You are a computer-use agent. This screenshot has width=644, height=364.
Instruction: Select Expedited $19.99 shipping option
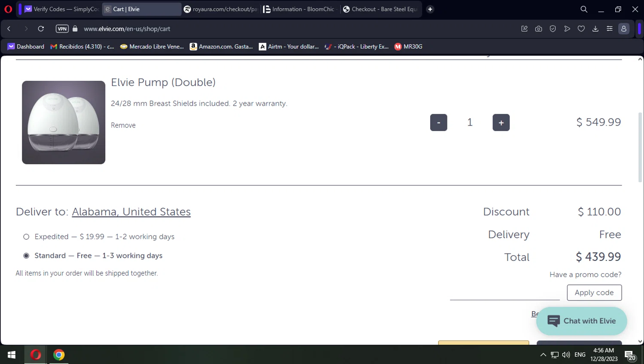(26, 237)
